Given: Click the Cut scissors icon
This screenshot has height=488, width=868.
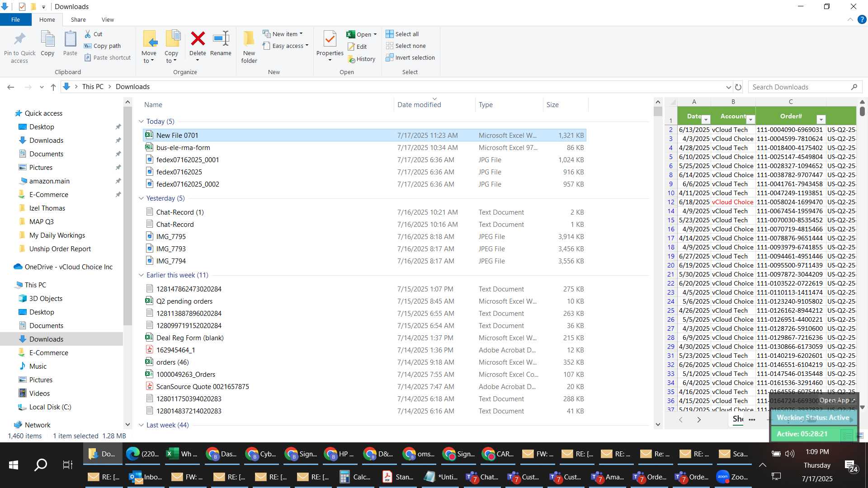Looking at the screenshot, I should coord(88,34).
